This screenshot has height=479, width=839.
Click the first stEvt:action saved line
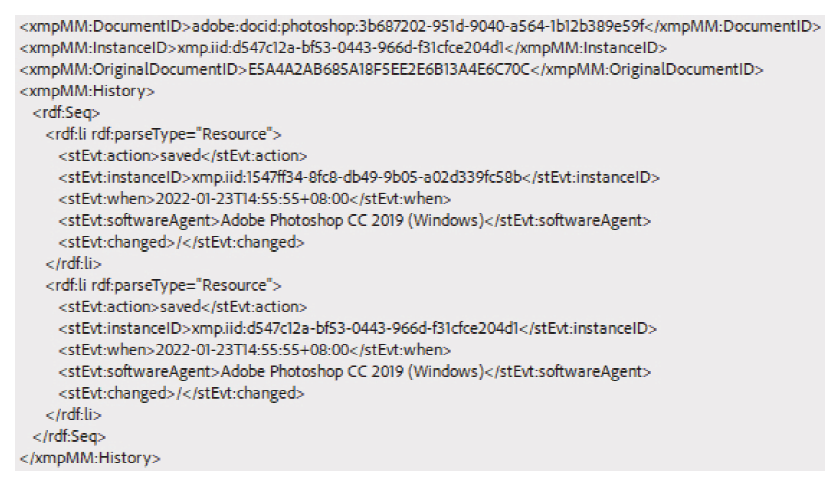(x=183, y=156)
